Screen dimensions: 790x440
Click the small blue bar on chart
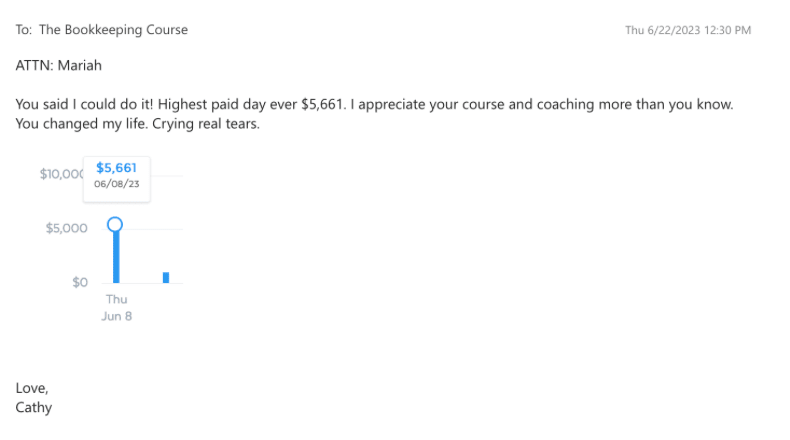click(x=166, y=277)
